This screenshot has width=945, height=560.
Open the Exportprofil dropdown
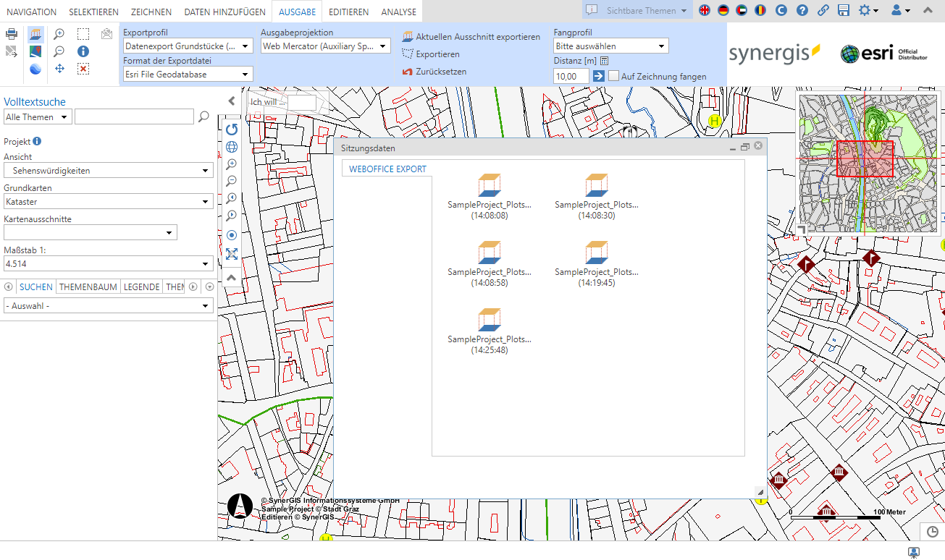coord(187,46)
